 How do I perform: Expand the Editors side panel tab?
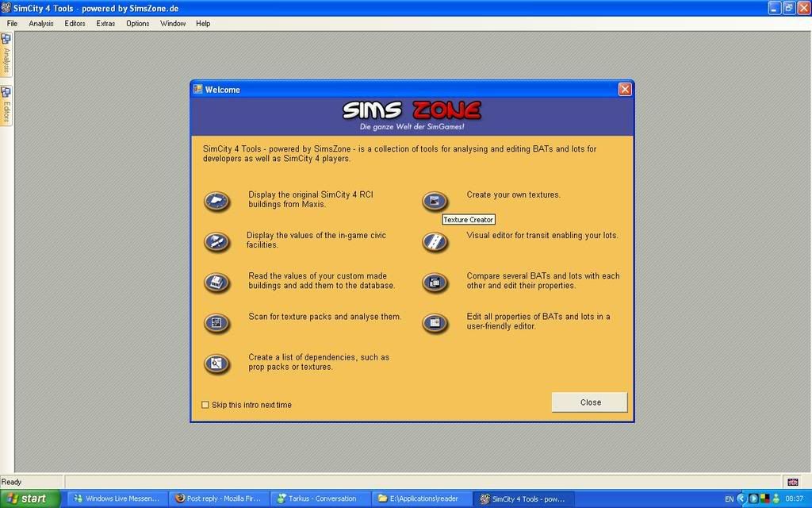pos(6,106)
